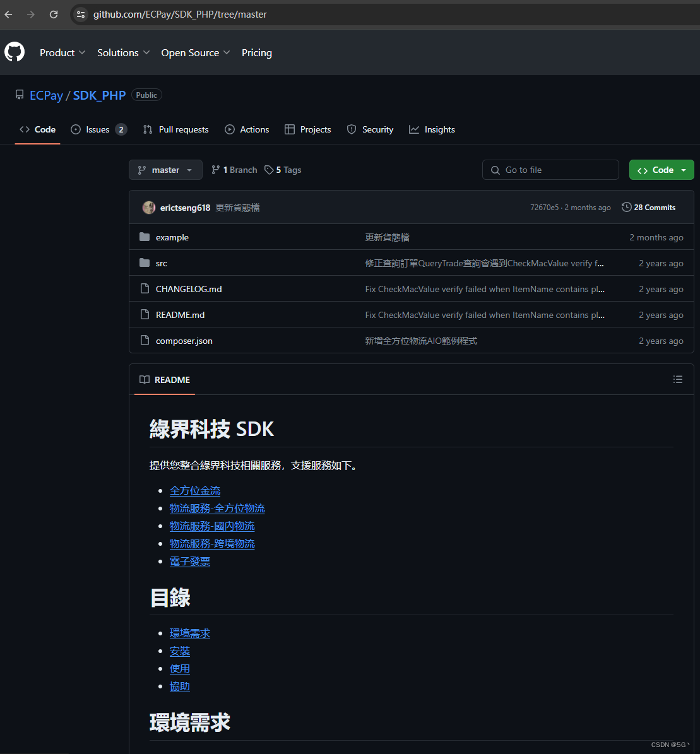Open the green Code dropdown button

click(661, 170)
